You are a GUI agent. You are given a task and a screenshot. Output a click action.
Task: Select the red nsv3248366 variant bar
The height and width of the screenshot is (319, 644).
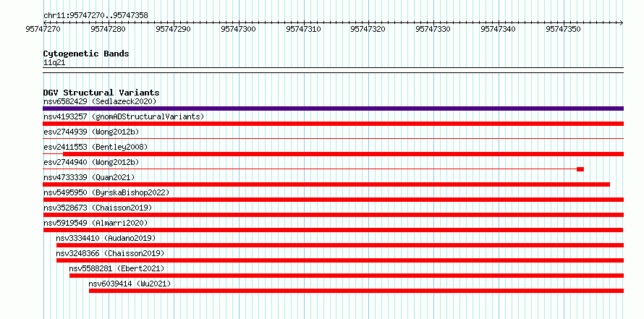click(x=339, y=260)
